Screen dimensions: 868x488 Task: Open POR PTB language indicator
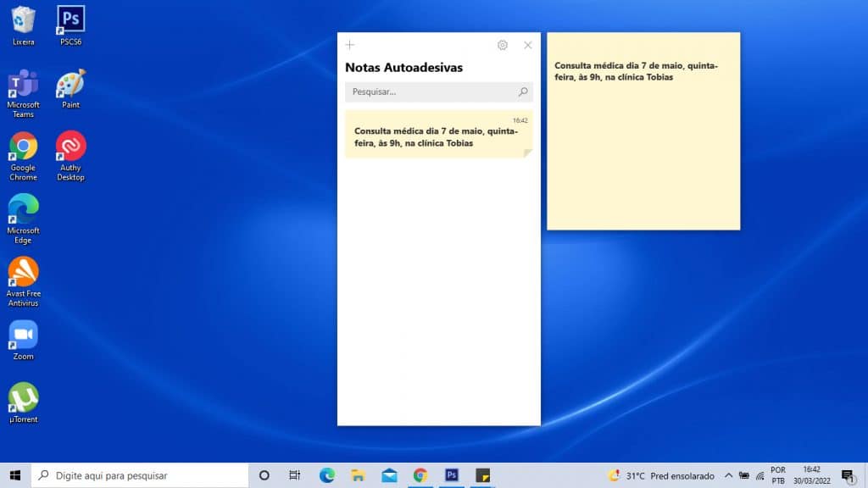pos(778,476)
